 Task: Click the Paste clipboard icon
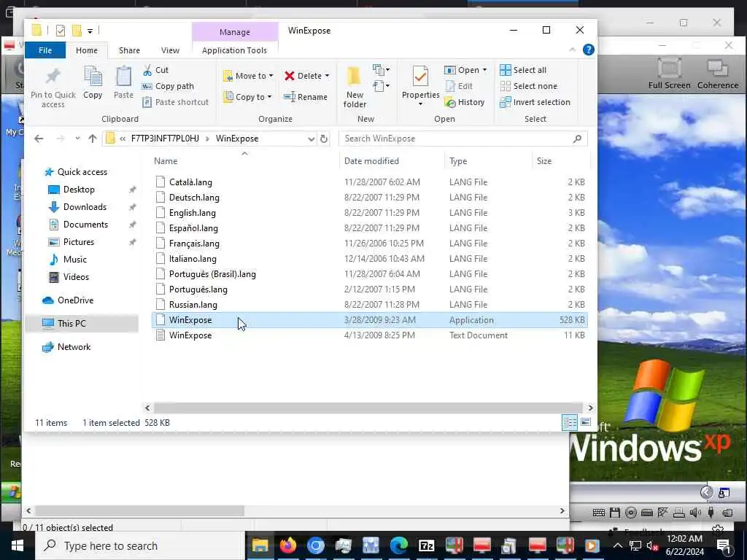click(123, 76)
